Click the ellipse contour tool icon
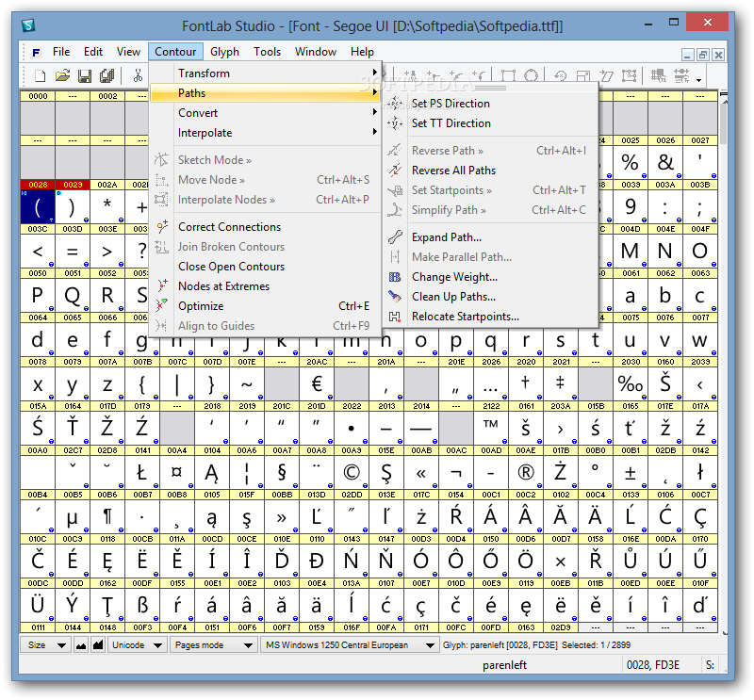The height and width of the screenshot is (700, 754). [x=531, y=75]
